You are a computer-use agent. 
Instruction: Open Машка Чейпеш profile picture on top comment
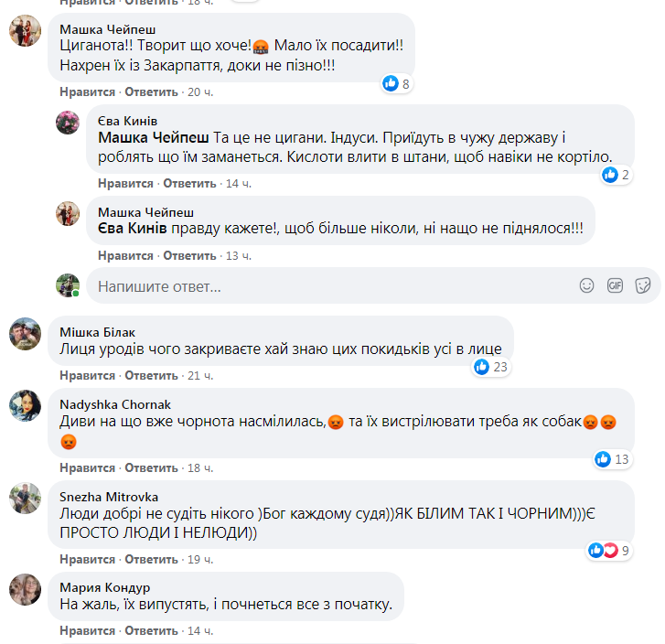[25, 33]
